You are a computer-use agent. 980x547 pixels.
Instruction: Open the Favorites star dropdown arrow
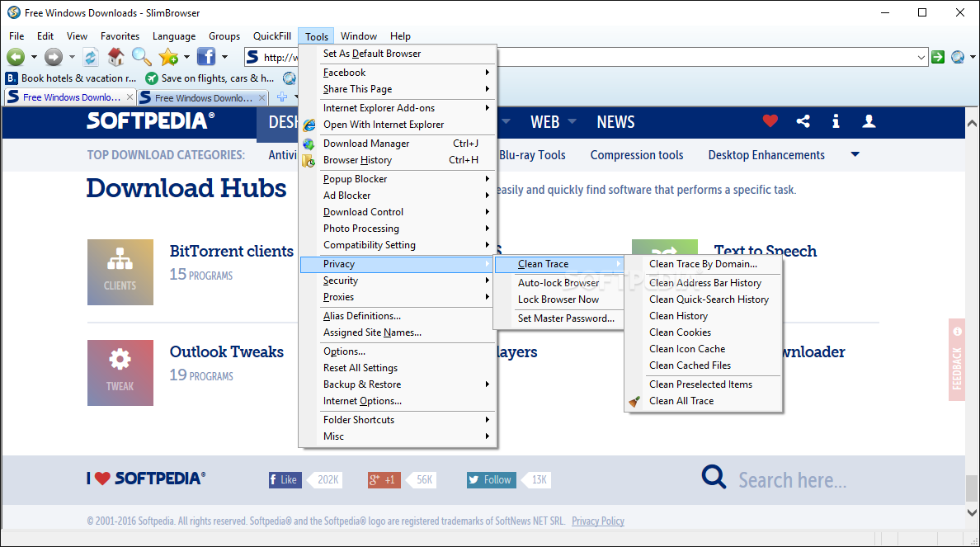186,57
